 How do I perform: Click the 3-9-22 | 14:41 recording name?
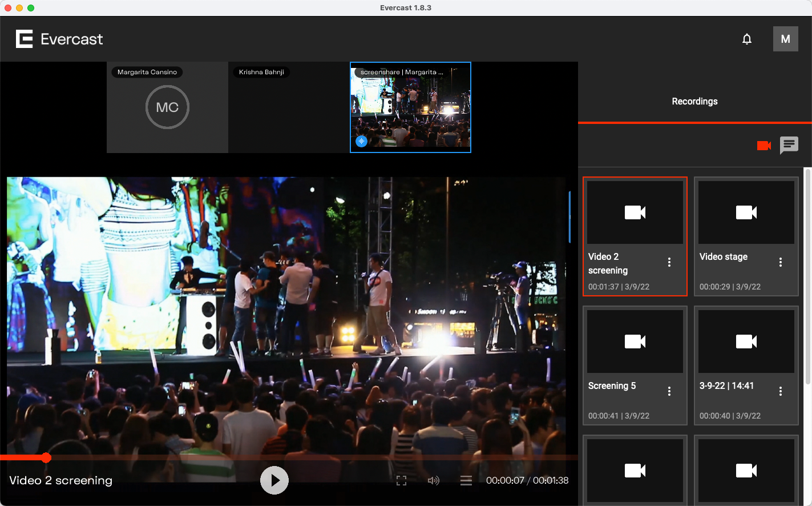coord(726,386)
